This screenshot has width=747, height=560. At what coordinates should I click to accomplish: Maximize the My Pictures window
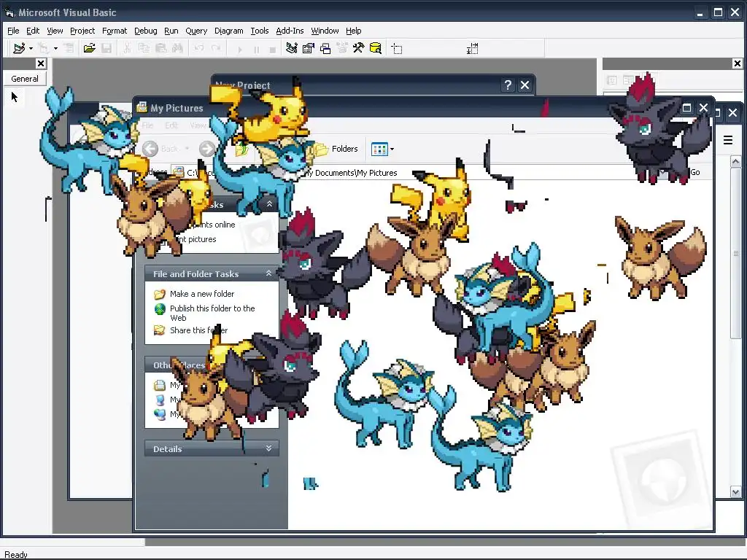pyautogui.click(x=686, y=108)
